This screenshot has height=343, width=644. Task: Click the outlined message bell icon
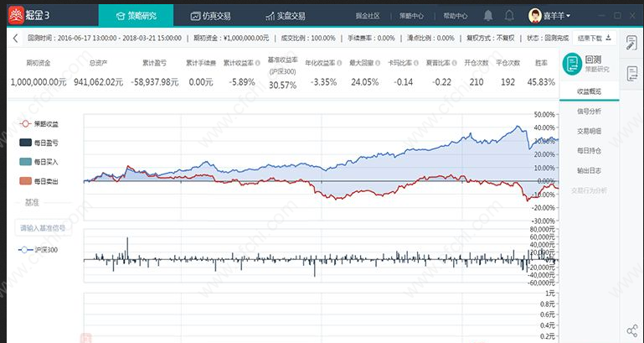(509, 16)
